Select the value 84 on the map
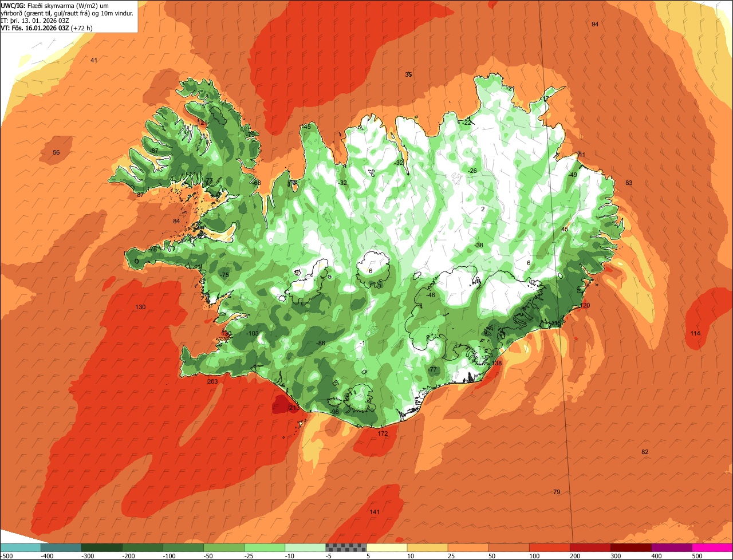Viewport: 733px width, 560px height. (176, 221)
